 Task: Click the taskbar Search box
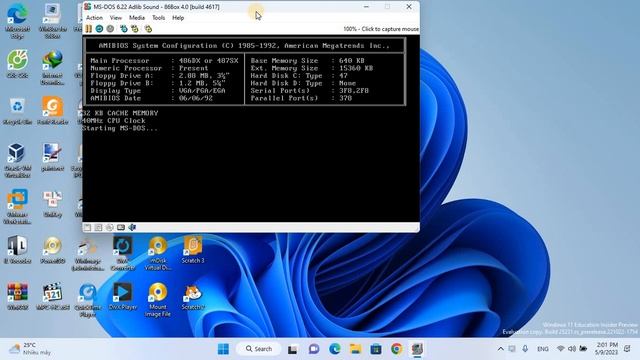(x=258, y=349)
